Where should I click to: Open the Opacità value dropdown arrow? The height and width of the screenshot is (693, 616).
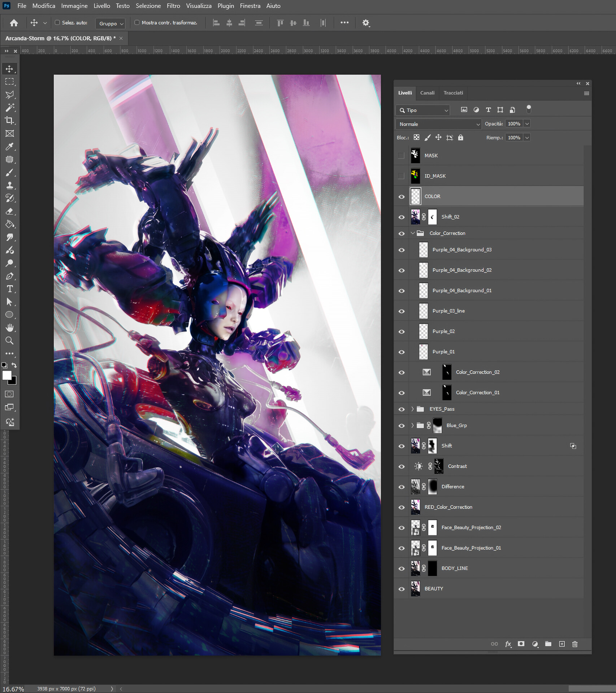tap(527, 124)
